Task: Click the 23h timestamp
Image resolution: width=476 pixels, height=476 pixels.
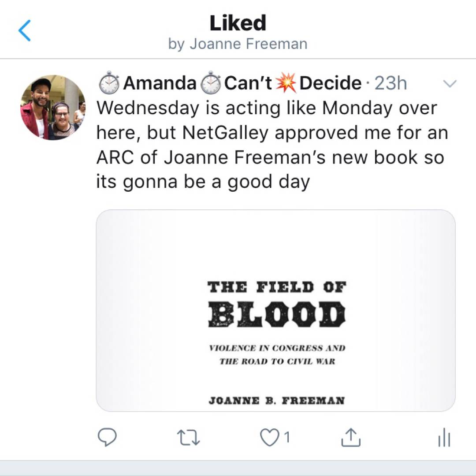Action: tap(390, 83)
